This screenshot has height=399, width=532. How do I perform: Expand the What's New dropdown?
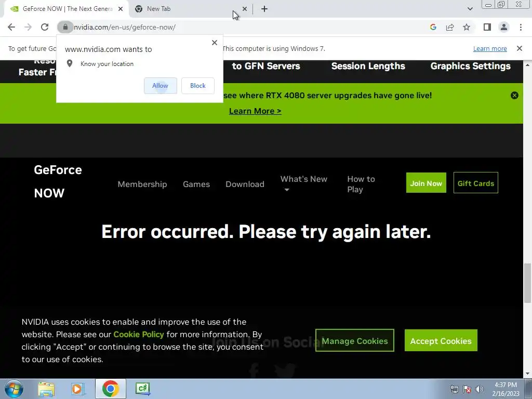(x=303, y=183)
